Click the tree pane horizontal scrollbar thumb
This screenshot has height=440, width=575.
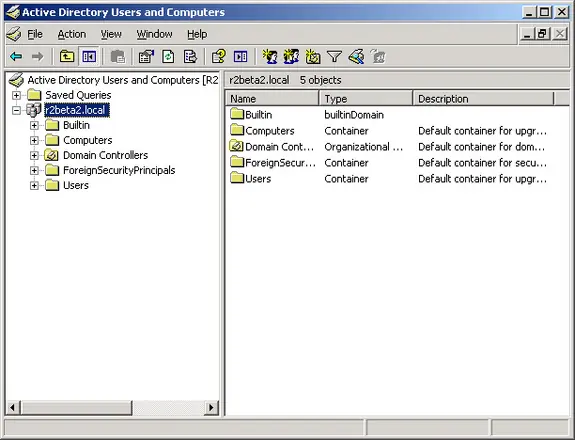[76, 407]
